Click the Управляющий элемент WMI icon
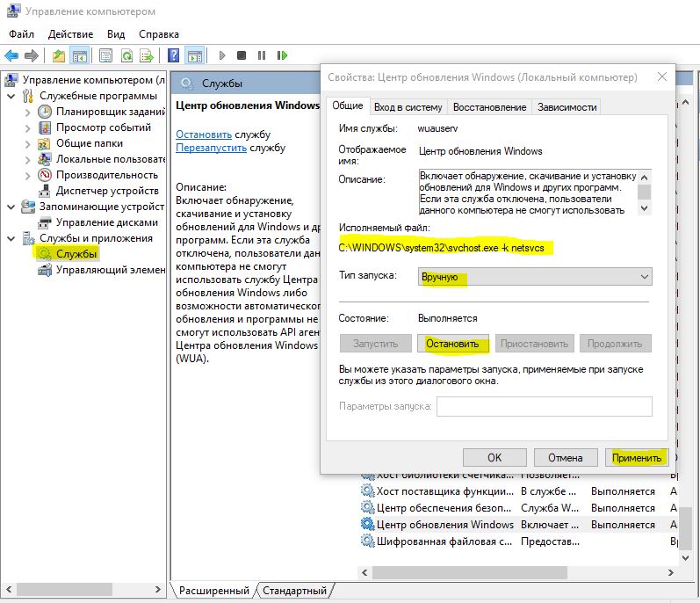Screen dimensions: 700x603 tap(45, 270)
